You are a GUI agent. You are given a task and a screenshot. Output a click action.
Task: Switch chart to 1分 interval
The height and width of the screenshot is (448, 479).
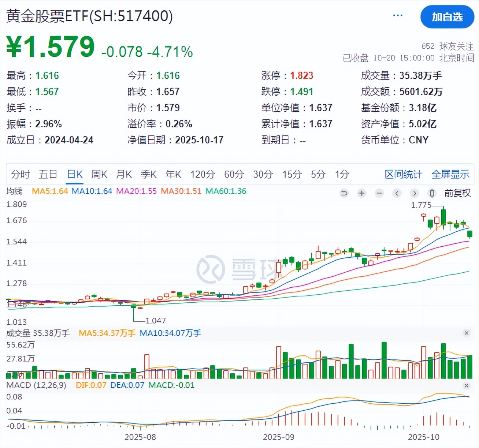(342, 174)
